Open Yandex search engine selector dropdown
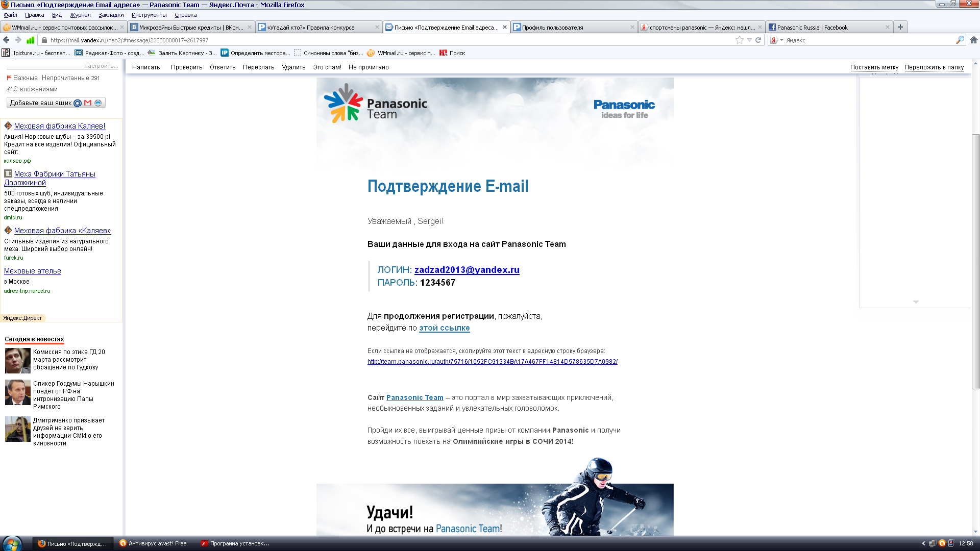980x551 pixels. coord(776,40)
